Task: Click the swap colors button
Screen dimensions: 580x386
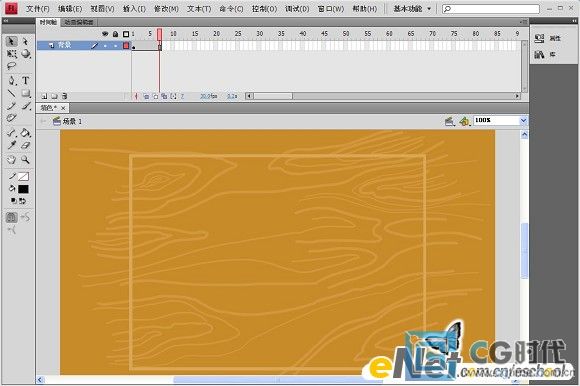Action: pyautogui.click(x=22, y=201)
